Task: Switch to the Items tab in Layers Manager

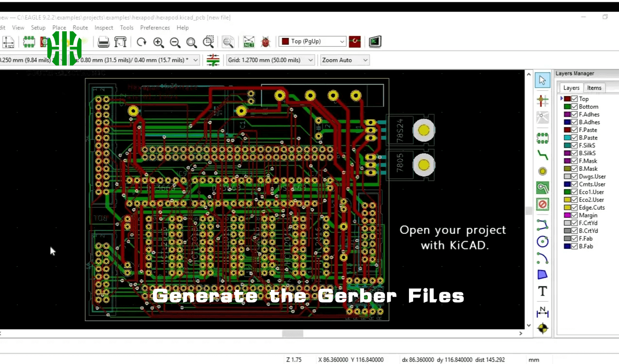Action: pyautogui.click(x=594, y=88)
